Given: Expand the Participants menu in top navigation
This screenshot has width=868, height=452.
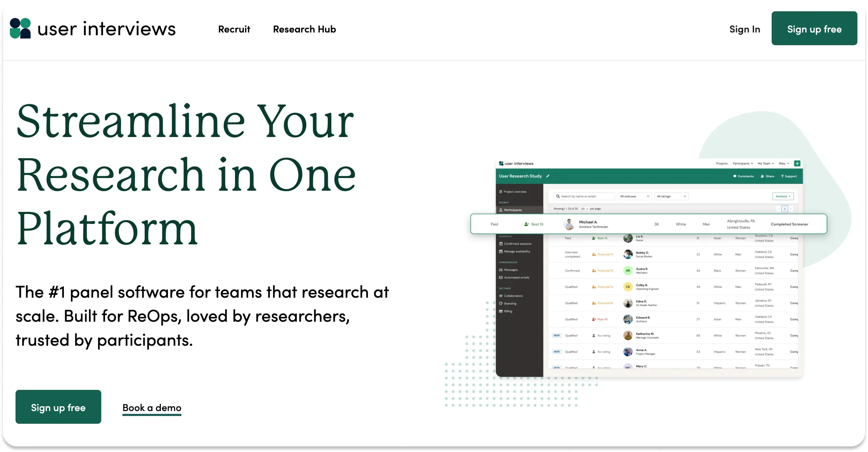Looking at the screenshot, I should pyautogui.click(x=742, y=163).
